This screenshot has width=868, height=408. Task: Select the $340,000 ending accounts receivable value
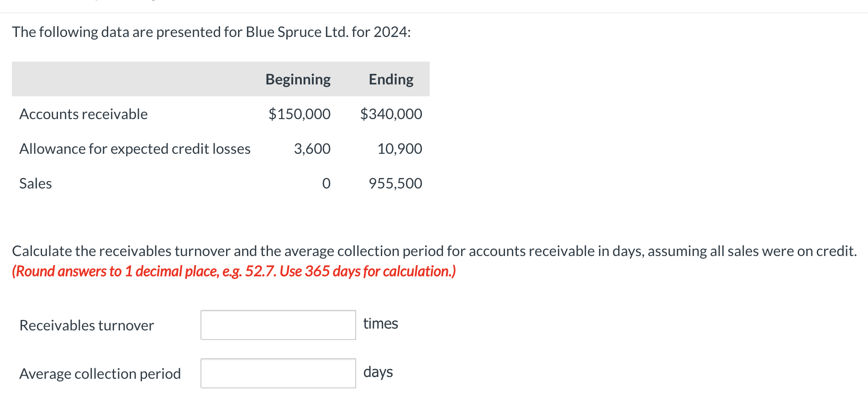click(391, 114)
